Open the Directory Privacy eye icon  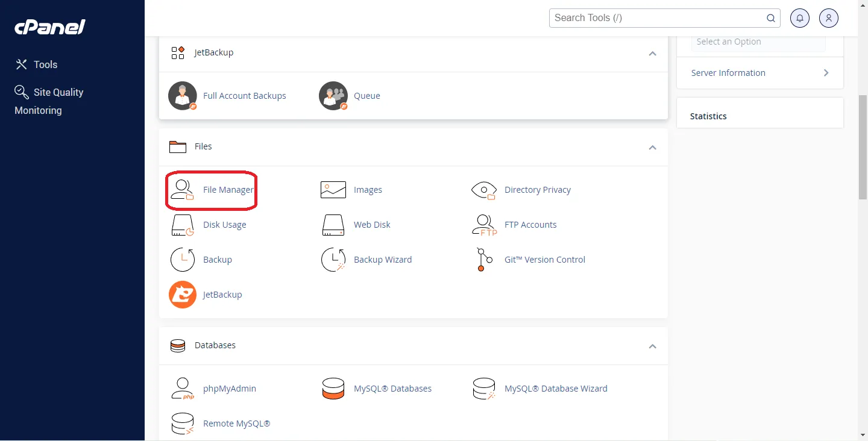(484, 190)
